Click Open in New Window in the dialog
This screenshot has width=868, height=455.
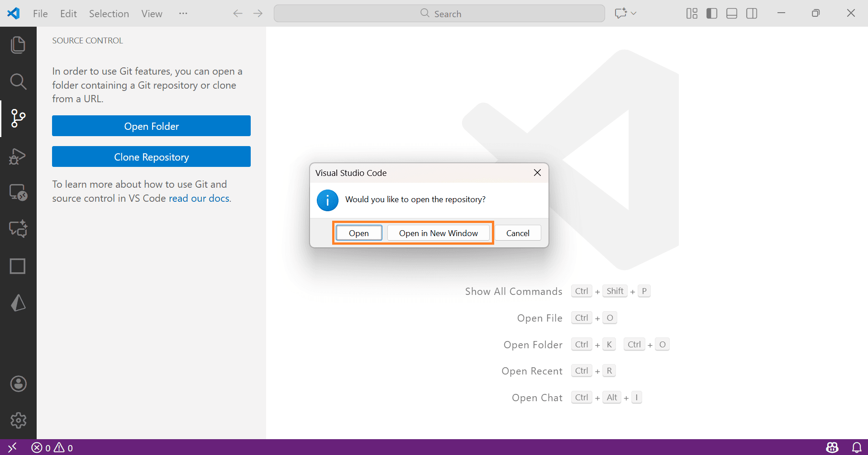pos(438,233)
